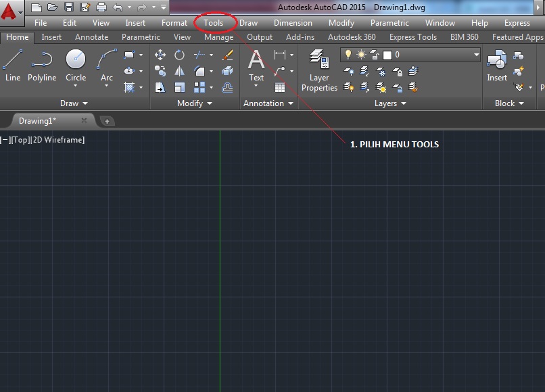Screen dimensions: 545x392
Task: Select the Stretch tool icon
Action: 160,87
